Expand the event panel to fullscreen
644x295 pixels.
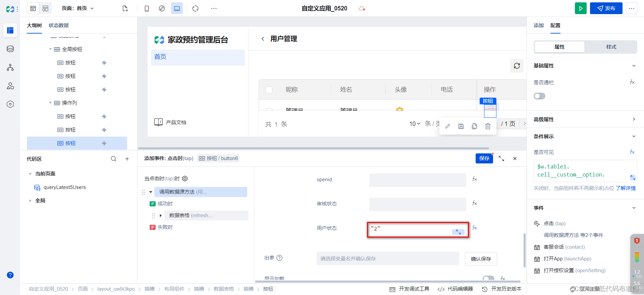point(501,158)
